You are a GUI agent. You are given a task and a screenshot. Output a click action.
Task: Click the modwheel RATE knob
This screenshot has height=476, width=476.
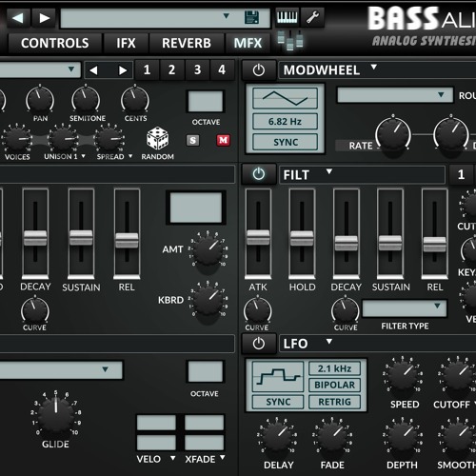tap(393, 134)
